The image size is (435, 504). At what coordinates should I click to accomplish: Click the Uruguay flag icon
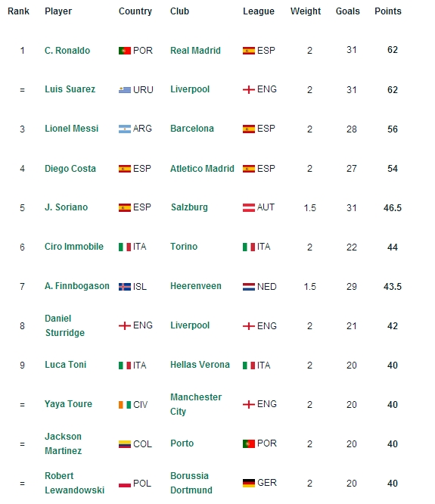point(125,90)
